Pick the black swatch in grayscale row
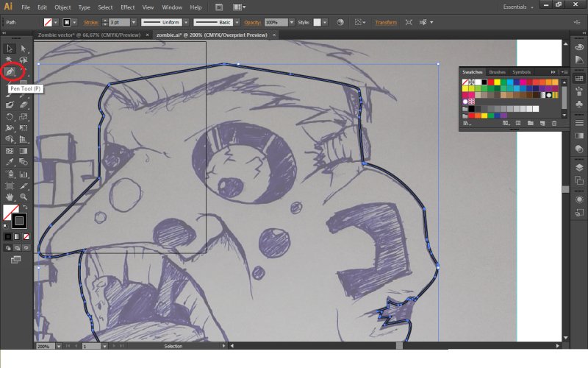The height and width of the screenshot is (368, 588). tap(471, 109)
